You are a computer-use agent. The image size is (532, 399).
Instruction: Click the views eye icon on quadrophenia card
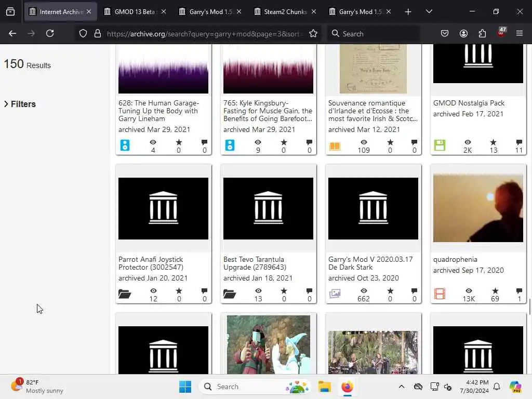coord(469,291)
